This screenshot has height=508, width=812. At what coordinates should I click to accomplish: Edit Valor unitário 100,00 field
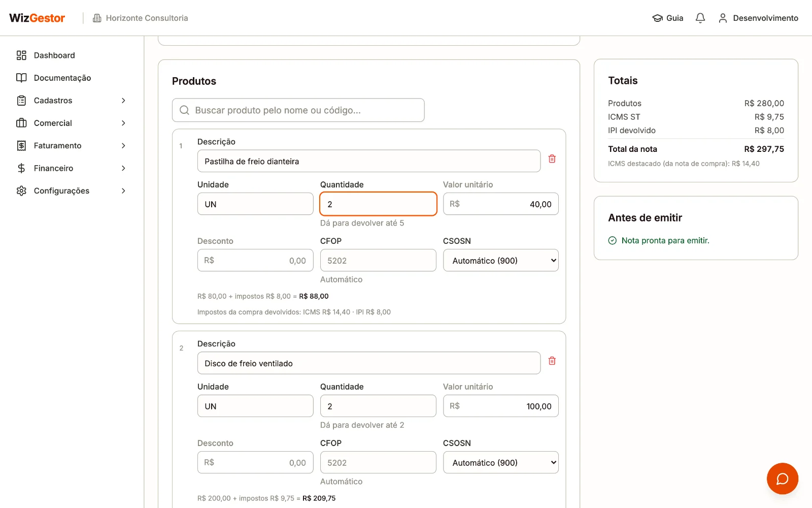tap(501, 406)
